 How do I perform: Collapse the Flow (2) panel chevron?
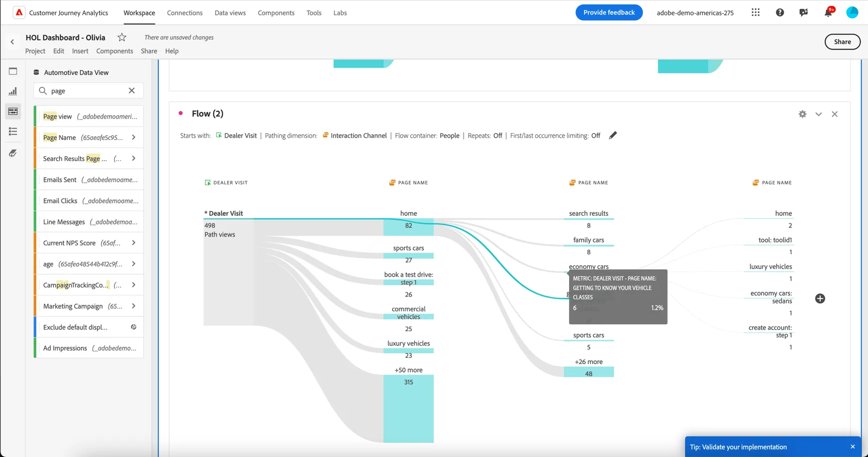tap(819, 114)
